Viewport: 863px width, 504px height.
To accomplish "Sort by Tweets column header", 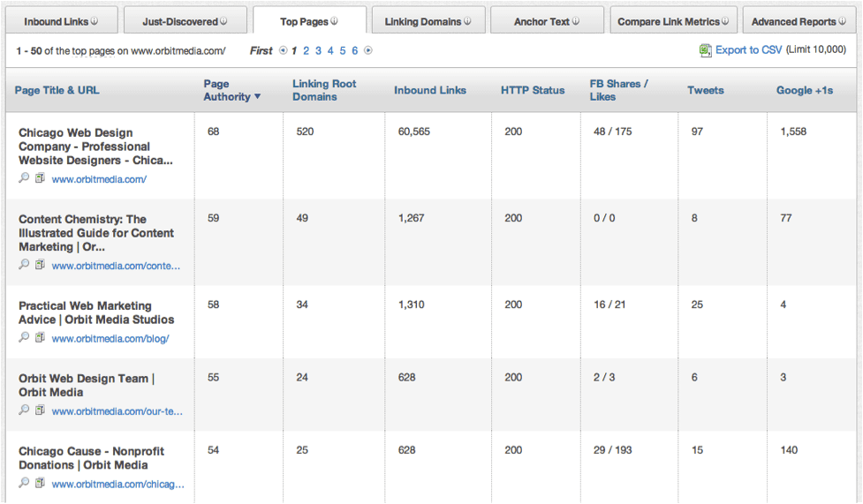I will coord(705,90).
